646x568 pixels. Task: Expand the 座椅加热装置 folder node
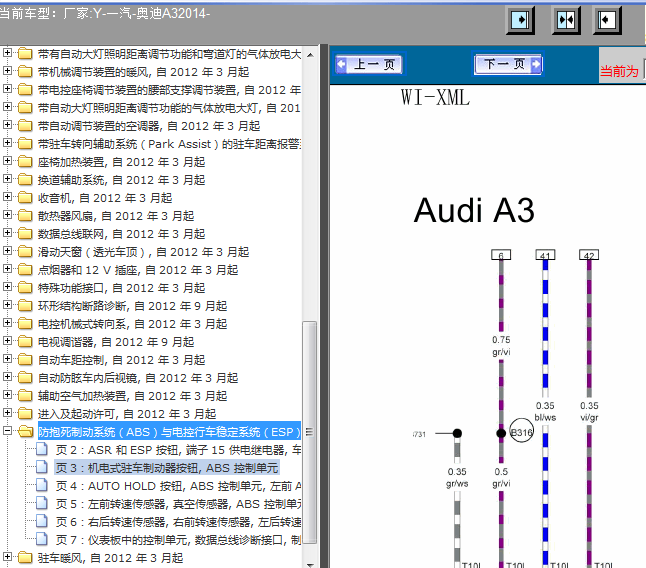(x=7, y=161)
